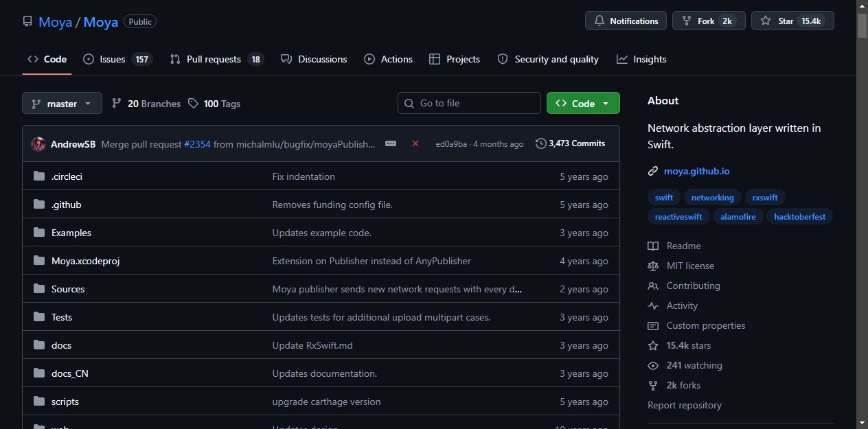Open commit hash ed0a9ba
The image size is (868, 429).
coord(451,144)
